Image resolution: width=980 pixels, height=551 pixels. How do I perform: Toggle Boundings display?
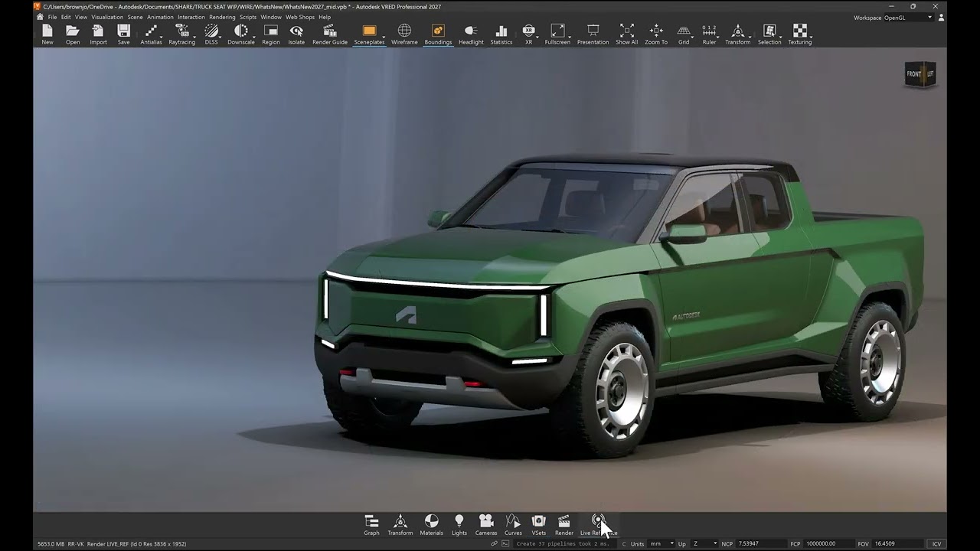(x=438, y=34)
